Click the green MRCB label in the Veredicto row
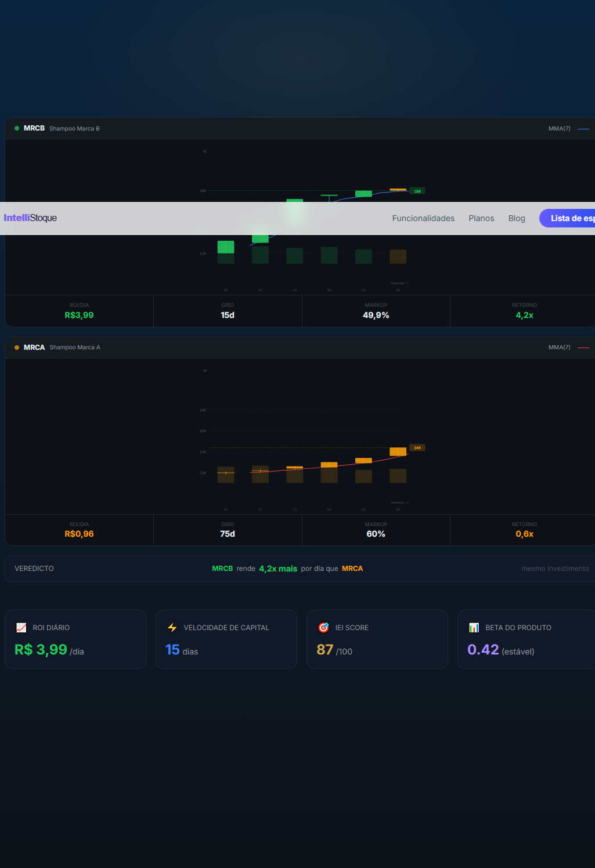The height and width of the screenshot is (868, 595). pyautogui.click(x=222, y=569)
